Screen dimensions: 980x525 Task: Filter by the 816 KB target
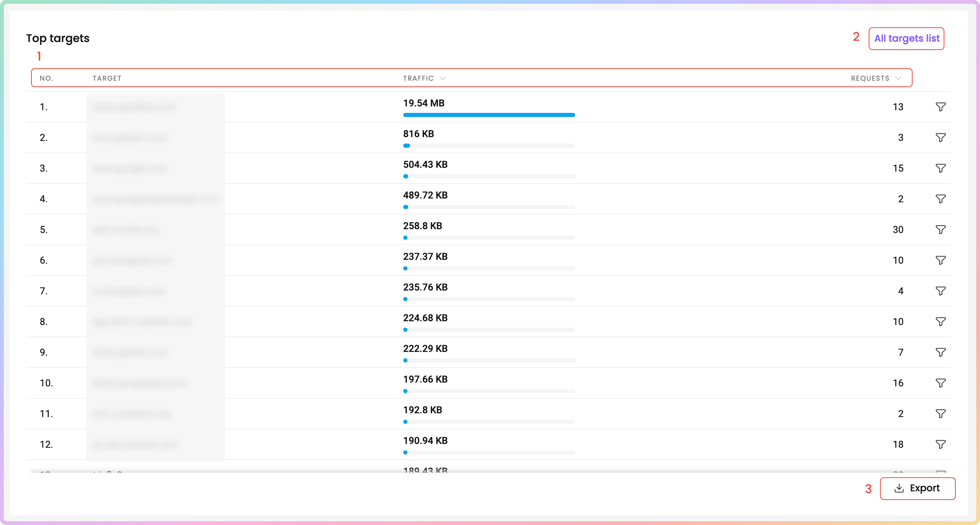(x=940, y=138)
